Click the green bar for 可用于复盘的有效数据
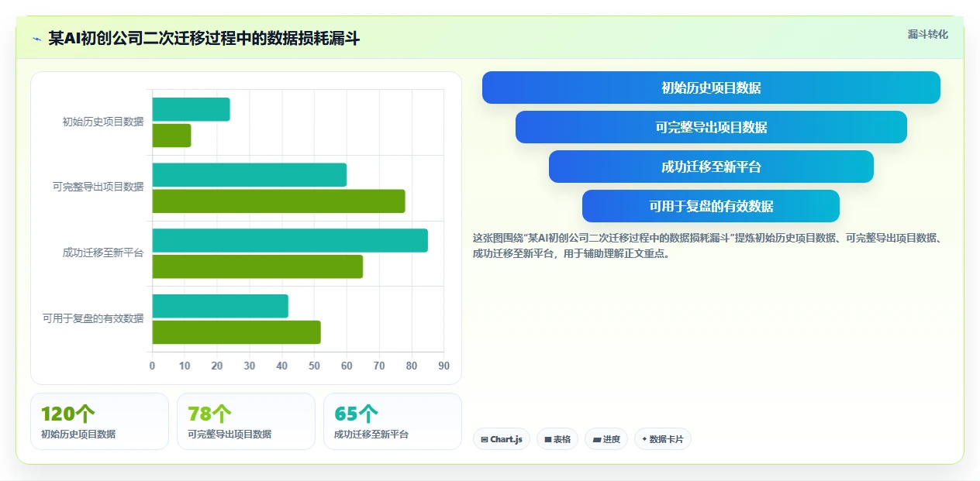The width and height of the screenshot is (980, 481). click(x=236, y=332)
